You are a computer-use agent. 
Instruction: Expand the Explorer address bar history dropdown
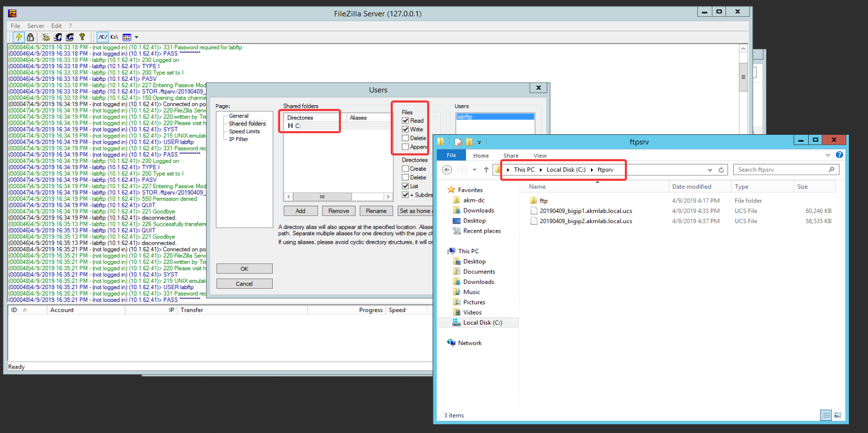tap(710, 170)
